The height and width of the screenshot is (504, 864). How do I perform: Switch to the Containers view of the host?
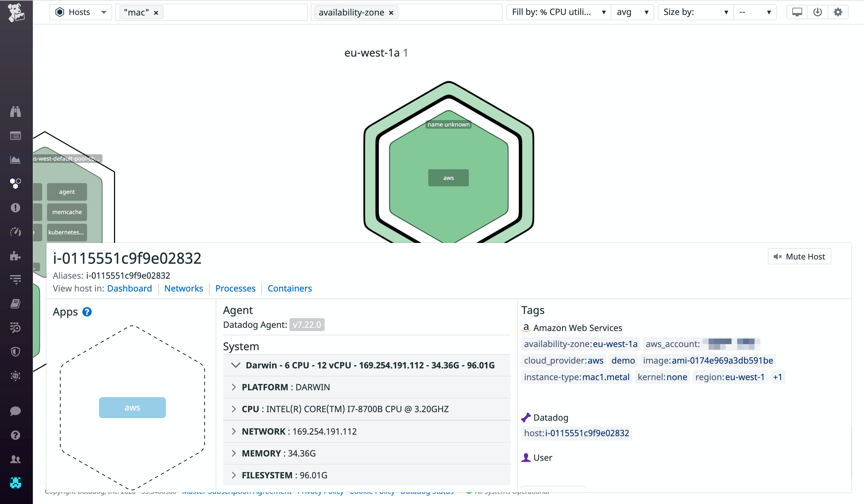pos(290,288)
